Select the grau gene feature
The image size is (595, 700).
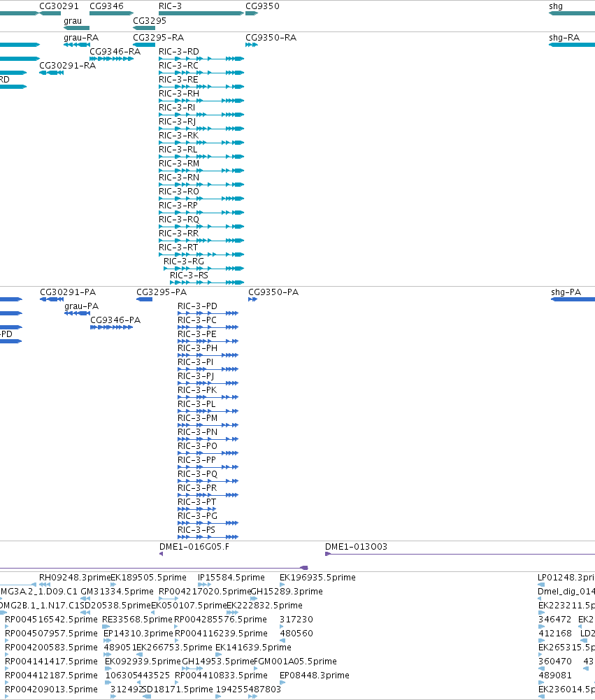[x=76, y=28]
